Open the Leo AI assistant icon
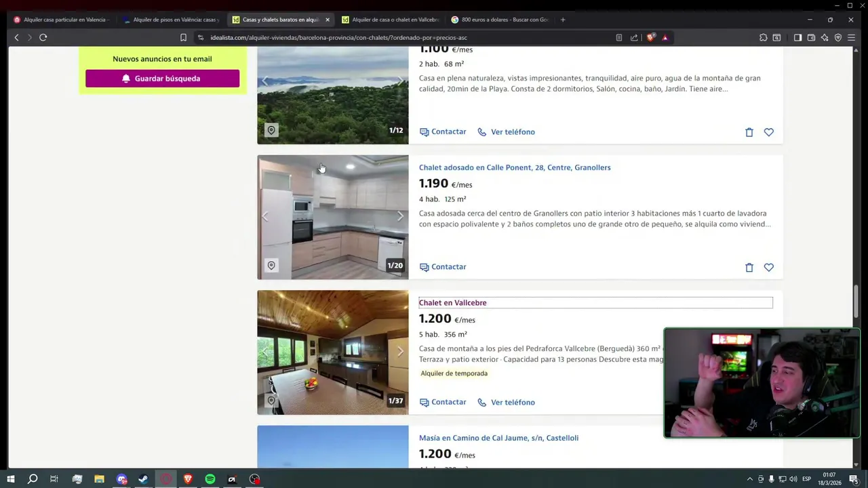Image resolution: width=868 pixels, height=488 pixels. [x=825, y=37]
